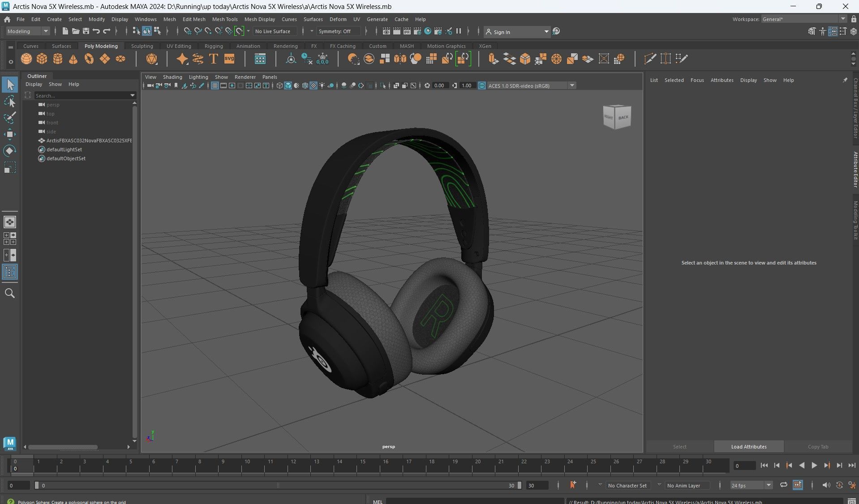
Task: Create a polygon cylinder from the shelf
Action: tap(58, 59)
